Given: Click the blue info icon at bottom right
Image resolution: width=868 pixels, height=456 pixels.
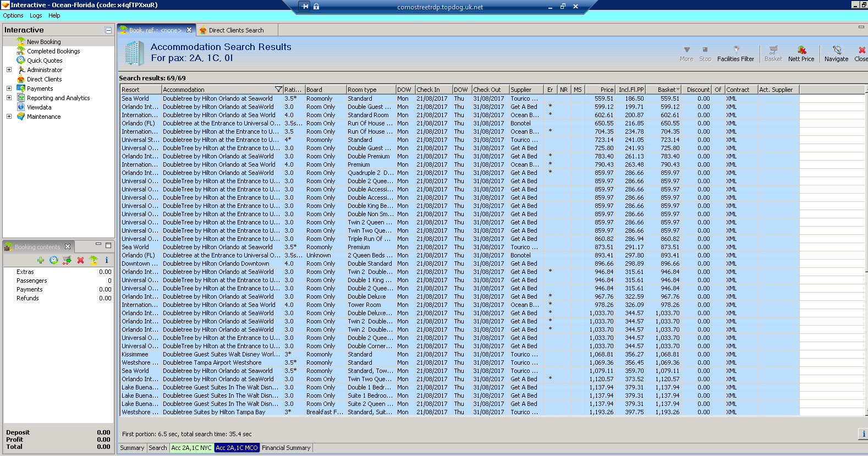Looking at the screenshot, I should click(864, 434).
